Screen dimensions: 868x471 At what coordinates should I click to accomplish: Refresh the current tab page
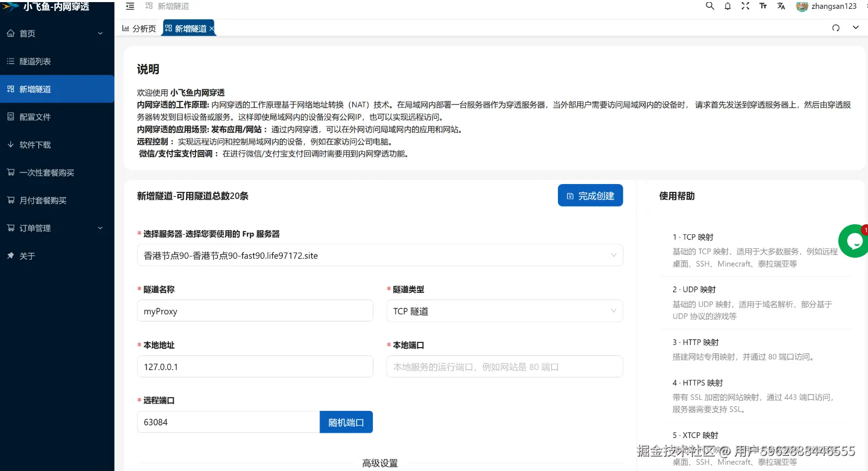click(836, 28)
